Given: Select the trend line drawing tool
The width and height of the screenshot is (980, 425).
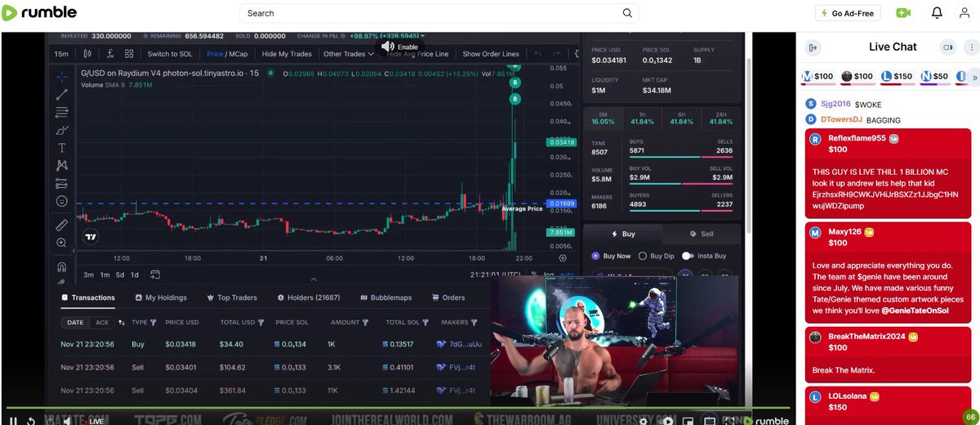Looking at the screenshot, I should pyautogui.click(x=61, y=94).
